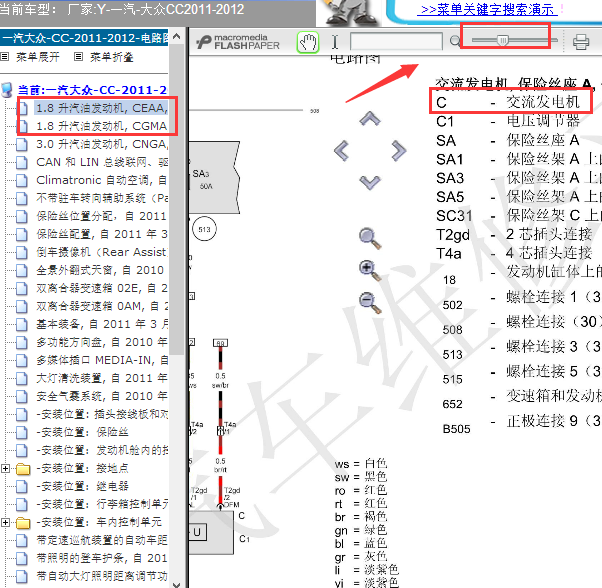This screenshot has width=602, height=588.
Task: Select the hand pan tool in FlashPaper toolbar
Action: pos(308,42)
